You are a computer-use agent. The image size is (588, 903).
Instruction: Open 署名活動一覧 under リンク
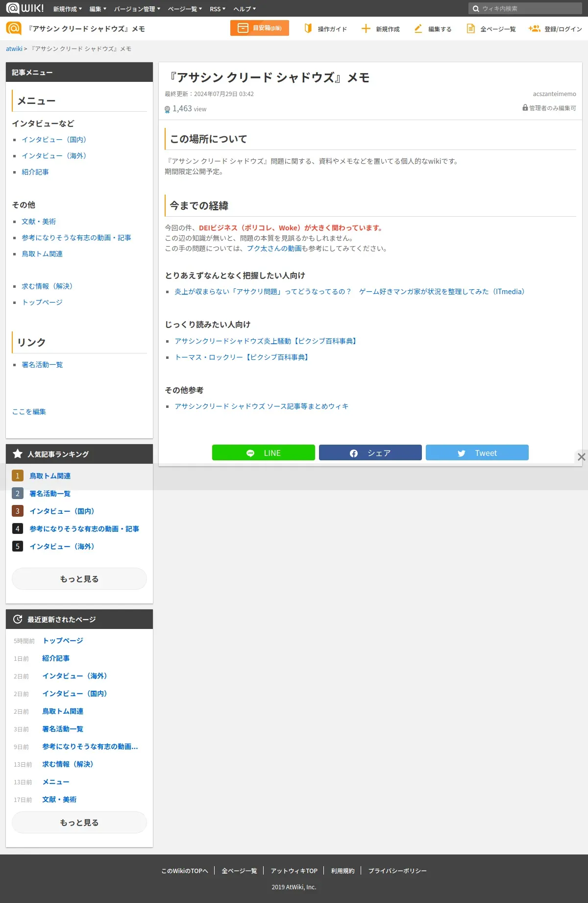tap(42, 365)
